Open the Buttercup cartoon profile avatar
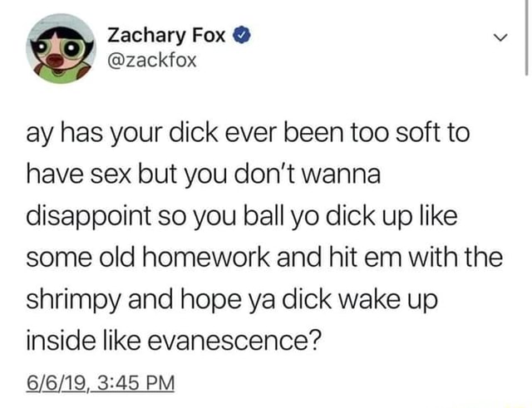 coord(61,49)
